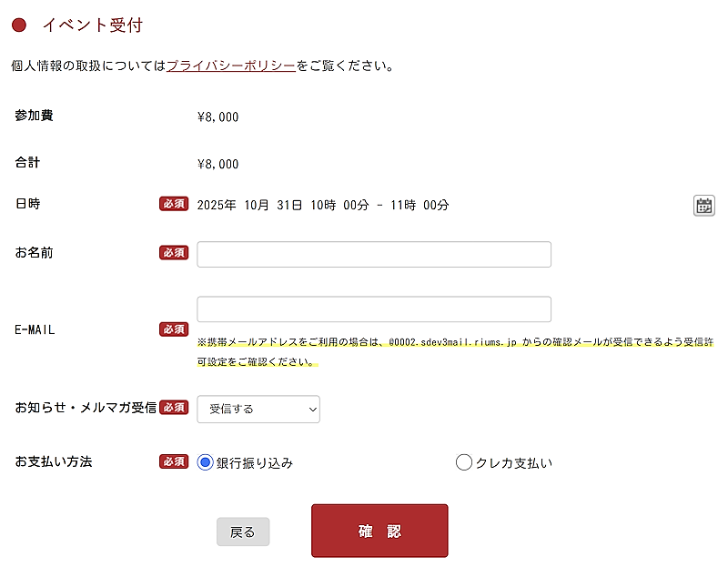Focus the お名前 text field
728x567 pixels.
(x=373, y=255)
